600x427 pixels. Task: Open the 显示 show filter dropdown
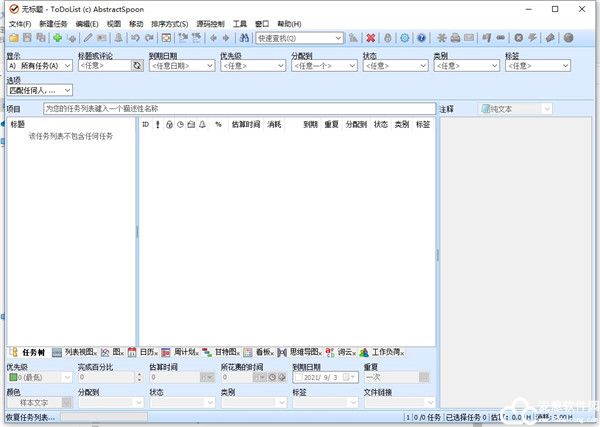point(40,66)
